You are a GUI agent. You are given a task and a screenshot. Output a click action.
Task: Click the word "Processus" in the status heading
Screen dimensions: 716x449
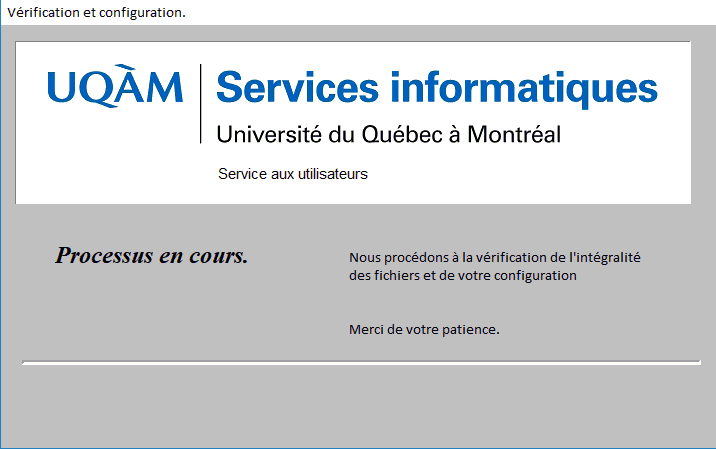pos(103,256)
